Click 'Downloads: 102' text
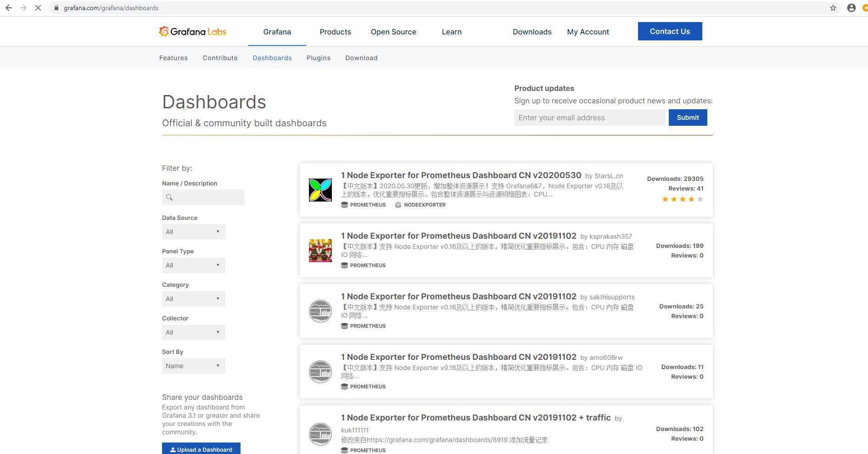Viewport: 868px width, 454px height. coord(680,429)
